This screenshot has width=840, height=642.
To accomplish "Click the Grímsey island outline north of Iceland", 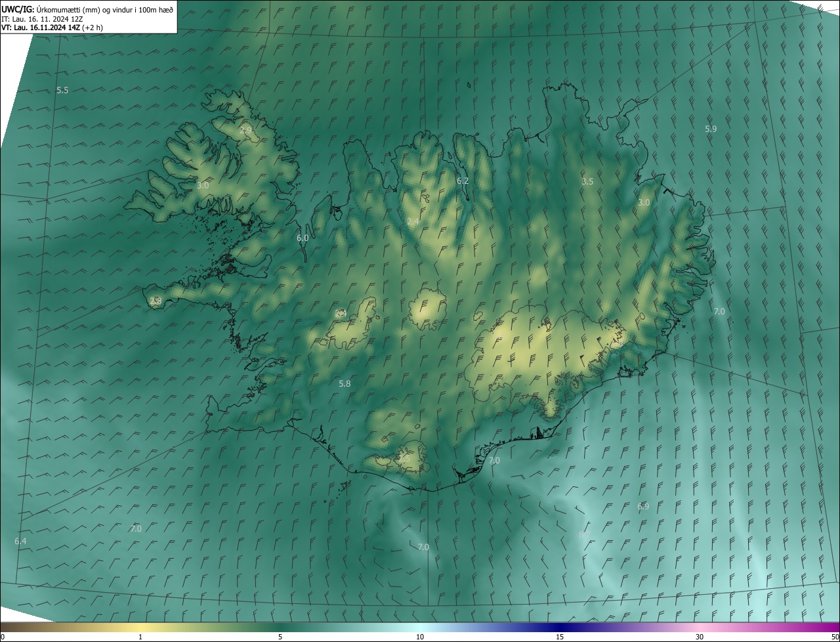I will (469, 84).
